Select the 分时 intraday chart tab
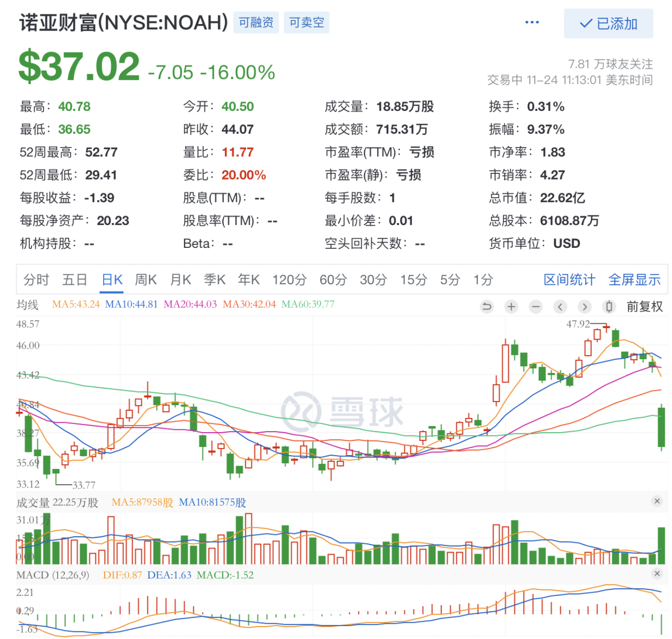The height and width of the screenshot is (639, 672). tap(36, 280)
